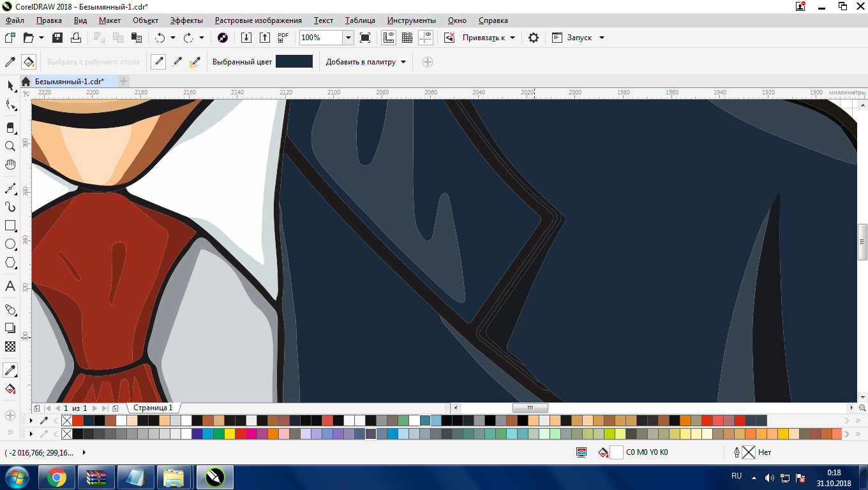This screenshot has width=868, height=490.
Task: Click the Full-screen preview icon
Action: tap(365, 38)
